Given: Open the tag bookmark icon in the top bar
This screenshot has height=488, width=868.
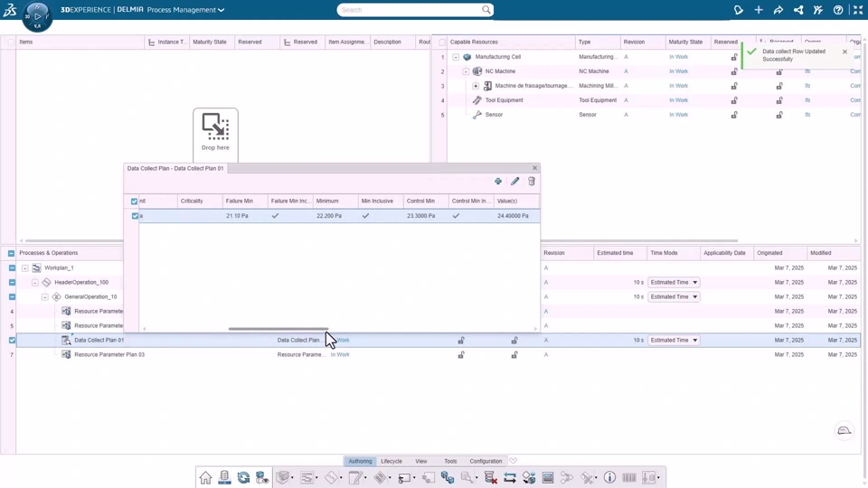Looking at the screenshot, I should (739, 10).
